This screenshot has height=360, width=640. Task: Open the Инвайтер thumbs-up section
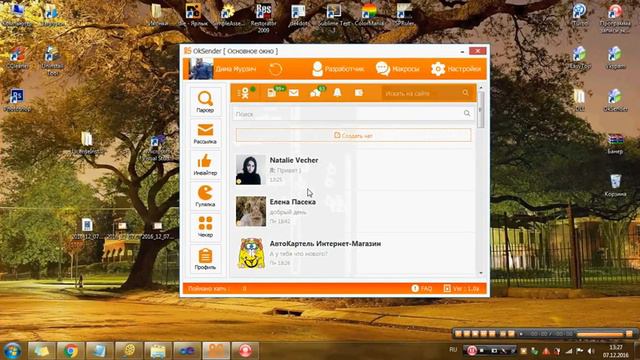pyautogui.click(x=205, y=165)
